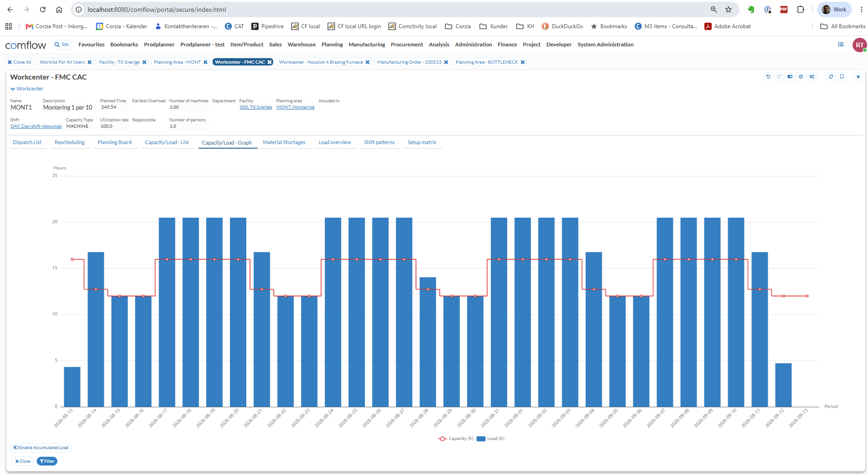Toggle Load (h) series in chart legend
The image size is (868, 475).
pyautogui.click(x=491, y=439)
